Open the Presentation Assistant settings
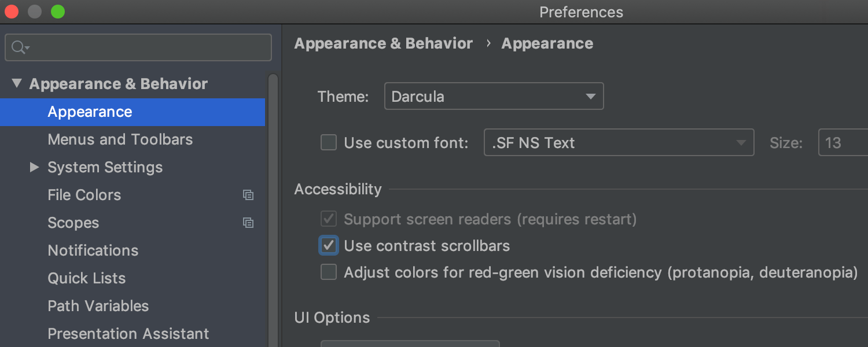The width and height of the screenshot is (868, 347). click(128, 334)
